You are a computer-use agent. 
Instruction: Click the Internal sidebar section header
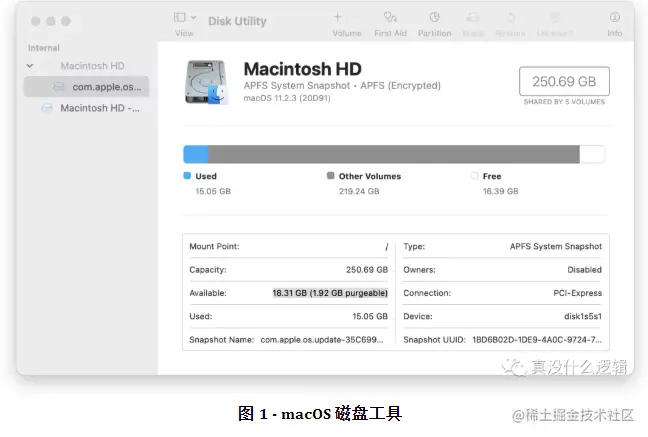[44, 48]
